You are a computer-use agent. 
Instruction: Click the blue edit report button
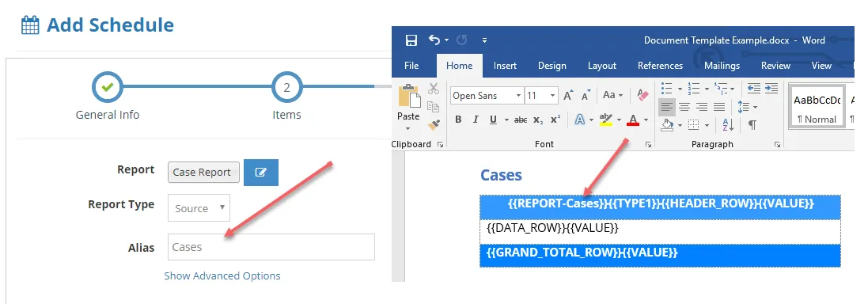(261, 173)
